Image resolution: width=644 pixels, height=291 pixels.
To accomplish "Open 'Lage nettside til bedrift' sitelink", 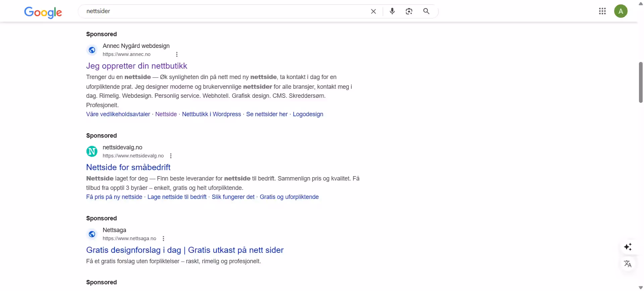I will click(177, 197).
